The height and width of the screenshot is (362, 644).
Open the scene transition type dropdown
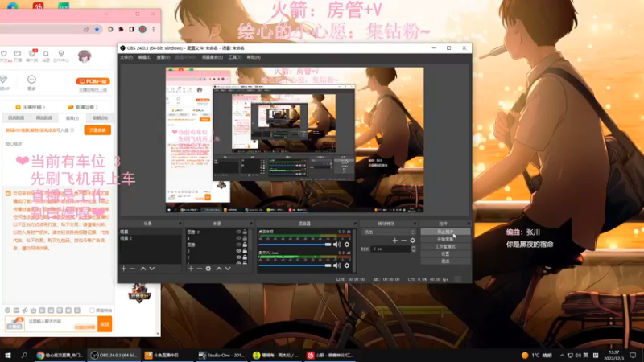coord(389,232)
